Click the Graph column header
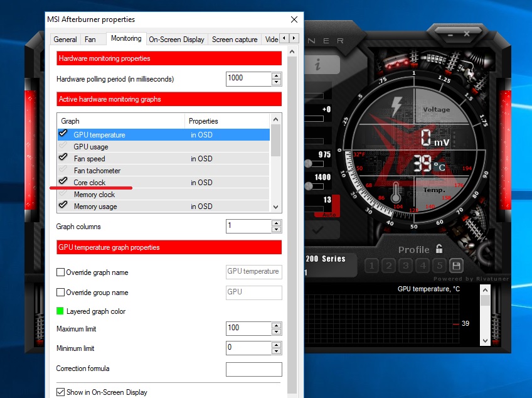This screenshot has width=532, height=398. [121, 121]
